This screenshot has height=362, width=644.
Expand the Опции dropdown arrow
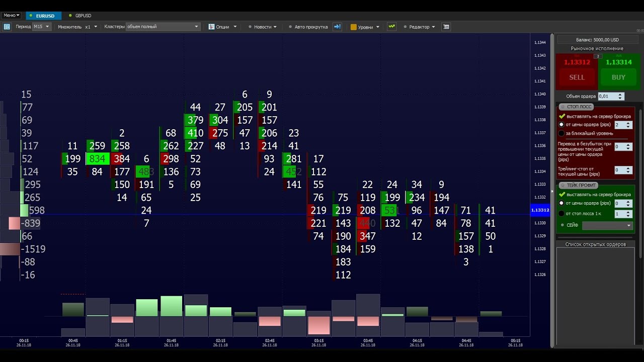(235, 27)
